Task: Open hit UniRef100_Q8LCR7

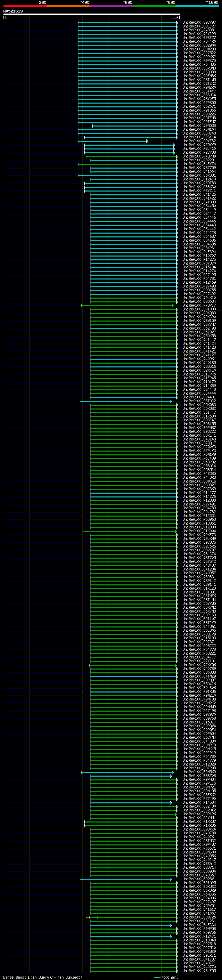Action: click(x=199, y=26)
